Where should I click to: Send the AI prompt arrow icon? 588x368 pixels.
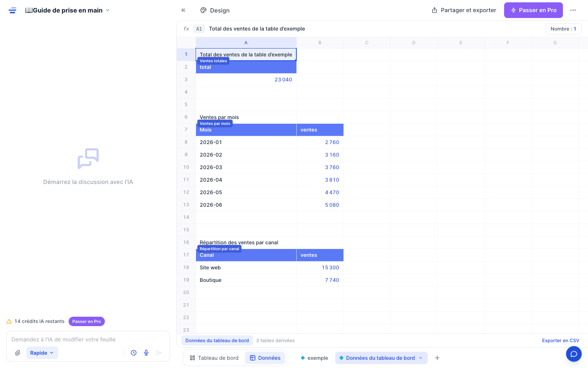(x=159, y=353)
